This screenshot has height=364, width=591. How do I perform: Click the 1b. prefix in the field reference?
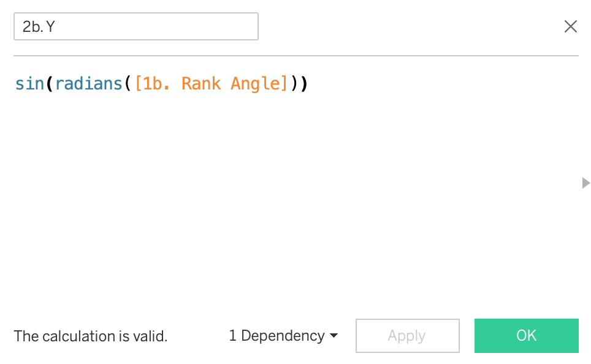click(156, 83)
